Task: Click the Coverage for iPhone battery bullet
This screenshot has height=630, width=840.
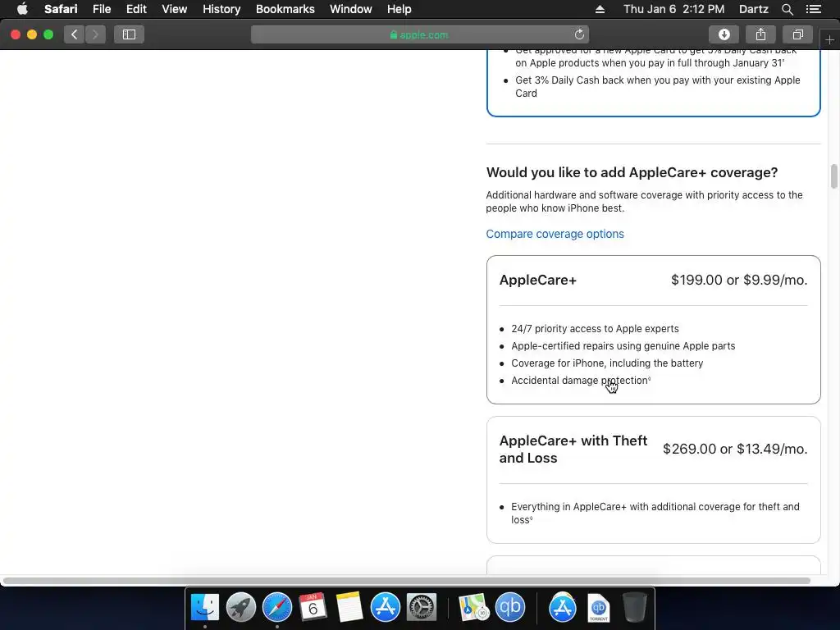Action: (x=607, y=363)
